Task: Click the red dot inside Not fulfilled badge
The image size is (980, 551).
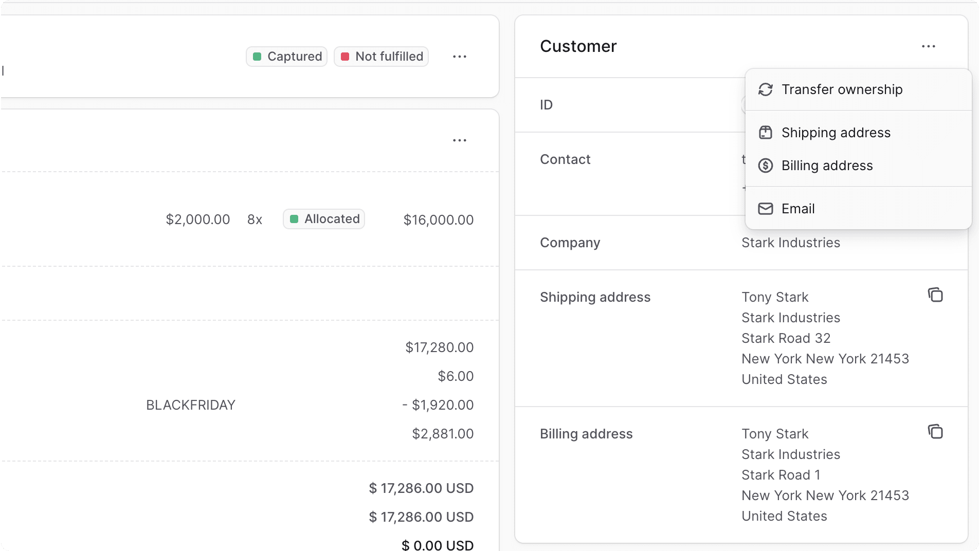Action: click(346, 57)
